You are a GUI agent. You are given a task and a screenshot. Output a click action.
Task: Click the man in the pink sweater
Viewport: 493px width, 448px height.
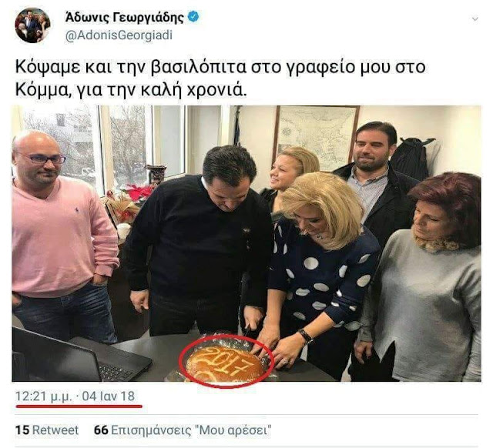click(x=62, y=236)
